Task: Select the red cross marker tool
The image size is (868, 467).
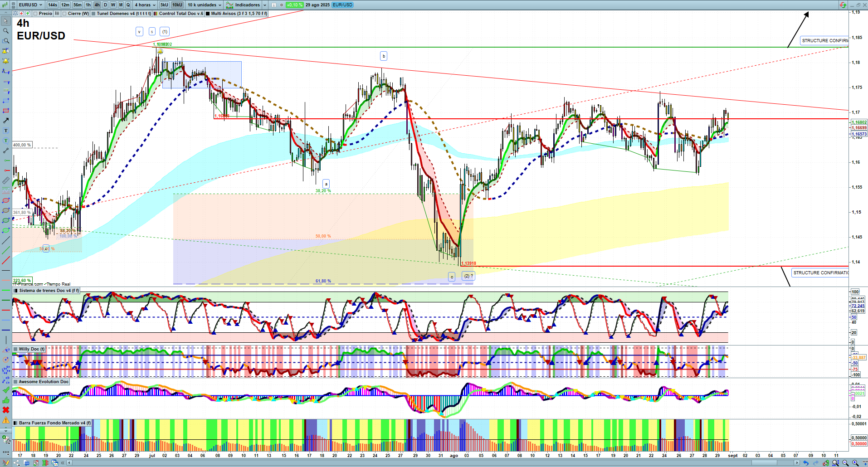Action: click(6, 410)
